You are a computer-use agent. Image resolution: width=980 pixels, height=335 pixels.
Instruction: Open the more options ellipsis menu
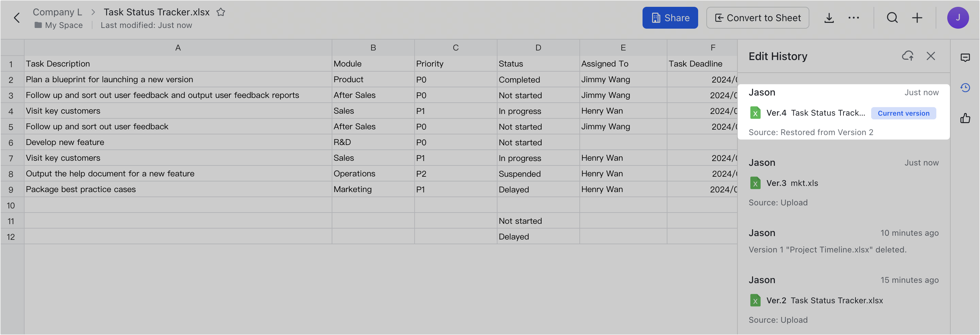[x=854, y=17]
